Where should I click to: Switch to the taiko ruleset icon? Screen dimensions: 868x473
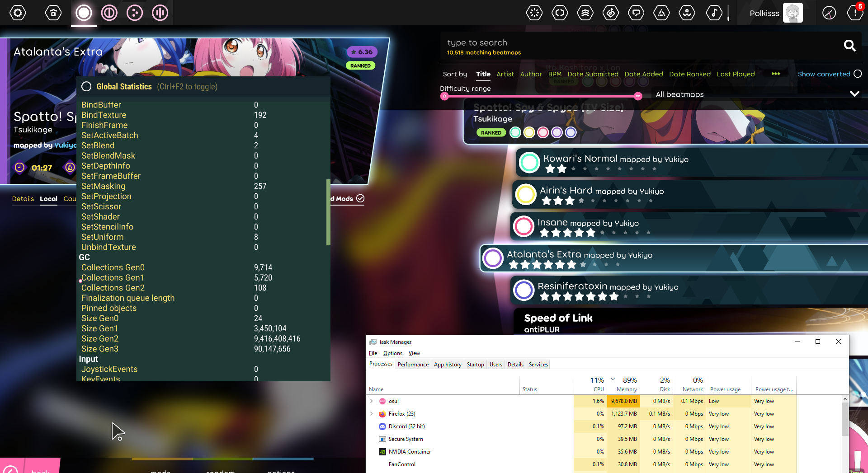(x=109, y=13)
